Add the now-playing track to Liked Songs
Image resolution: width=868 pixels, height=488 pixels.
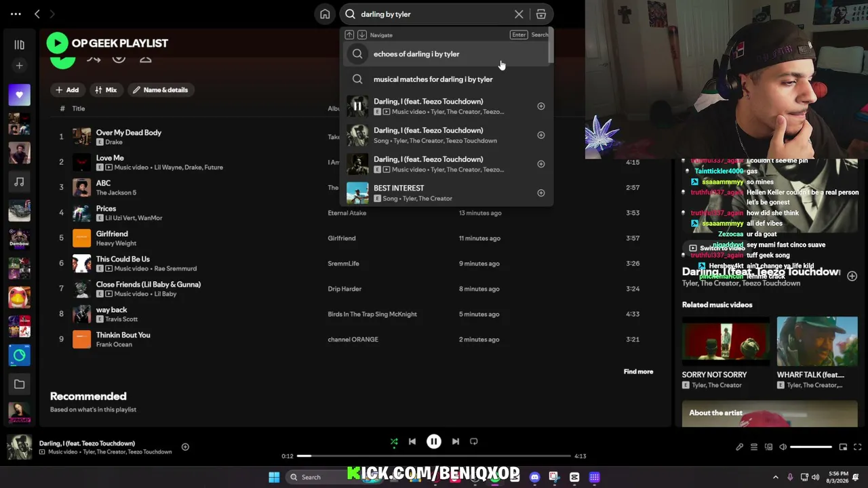point(185,447)
